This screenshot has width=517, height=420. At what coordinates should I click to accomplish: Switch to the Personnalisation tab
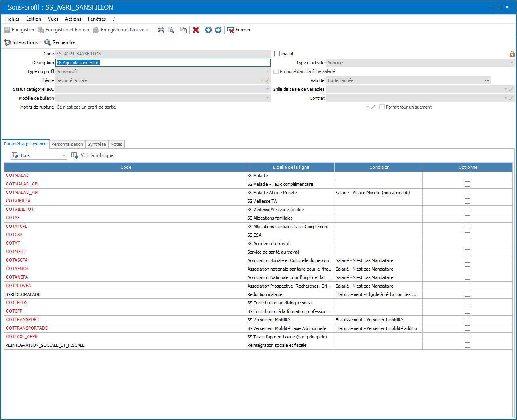(67, 144)
